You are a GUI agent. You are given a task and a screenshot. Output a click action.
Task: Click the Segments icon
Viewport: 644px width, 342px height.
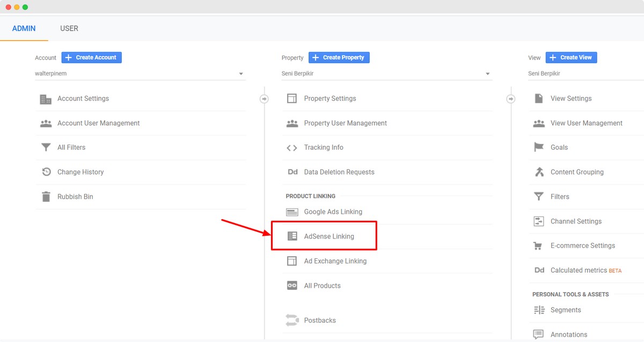[x=539, y=310]
